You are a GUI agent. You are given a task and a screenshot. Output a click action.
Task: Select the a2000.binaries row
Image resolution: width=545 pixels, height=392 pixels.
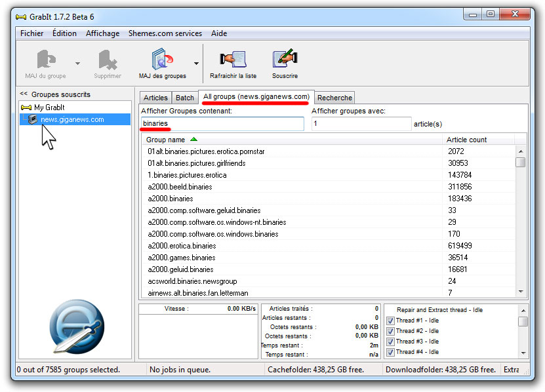click(329, 199)
